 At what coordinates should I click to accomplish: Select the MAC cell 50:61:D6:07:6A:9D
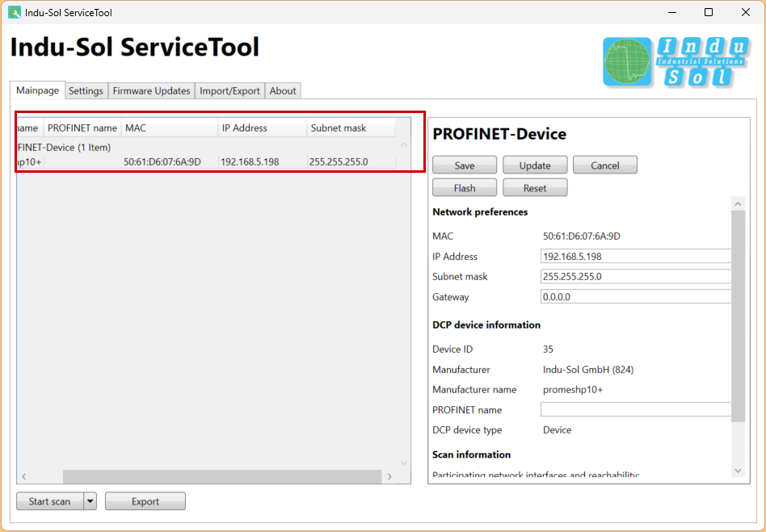coord(162,162)
